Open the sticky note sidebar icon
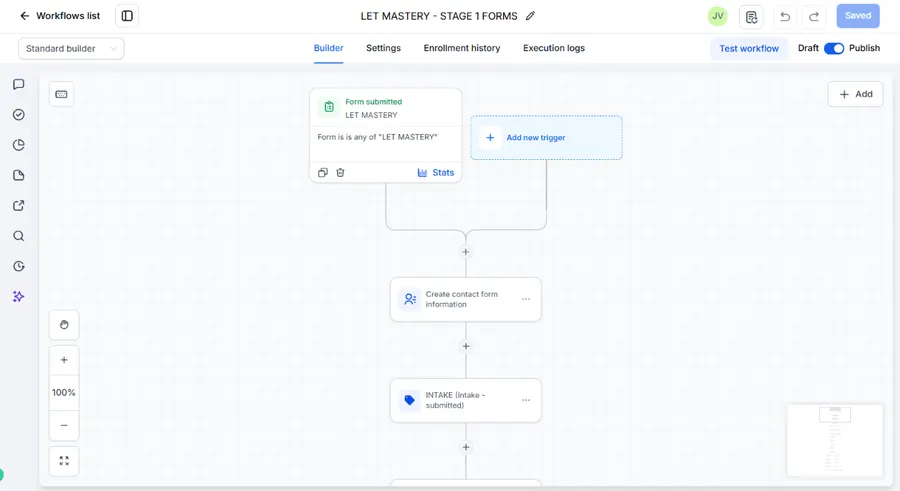This screenshot has height=491, width=900. point(18,175)
